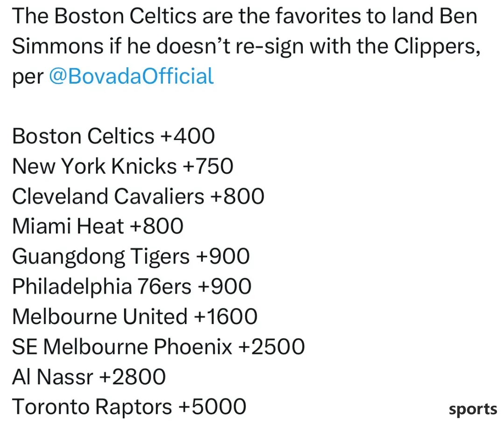Click the sports watermark logo
The image size is (504, 424).
(x=472, y=410)
